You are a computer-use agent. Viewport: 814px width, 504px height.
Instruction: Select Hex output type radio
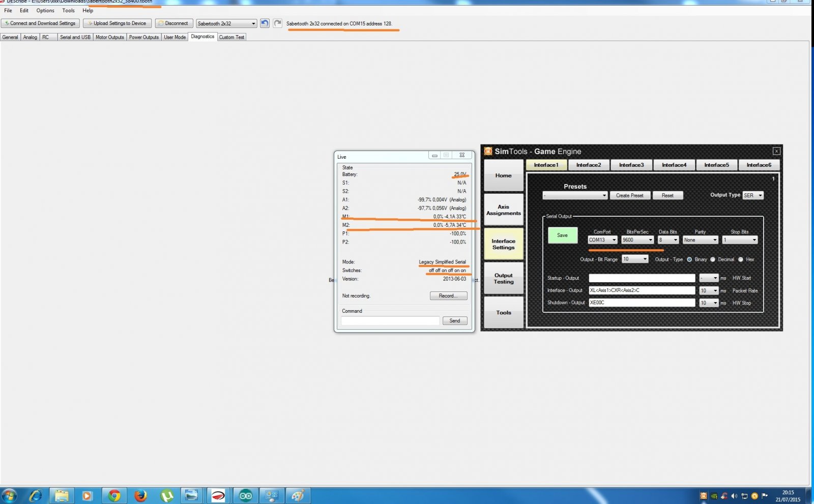tap(741, 259)
